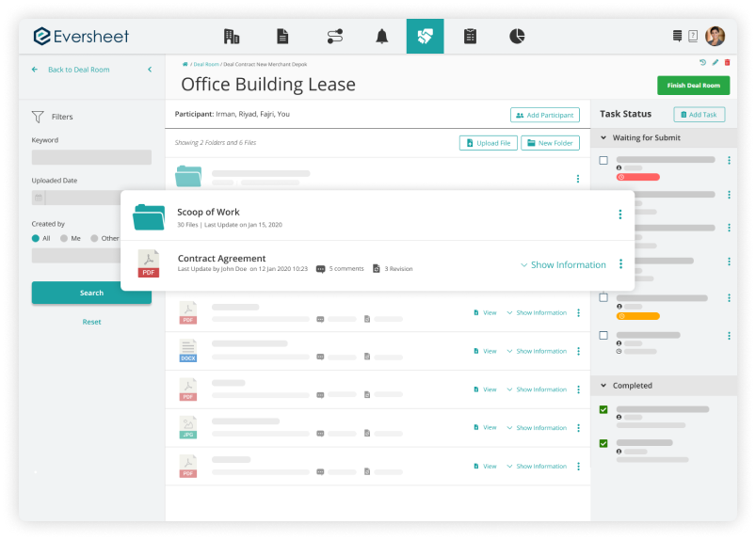Screen dimensions: 756x540
Task: Click the red delete trash icon
Action: pos(727,62)
